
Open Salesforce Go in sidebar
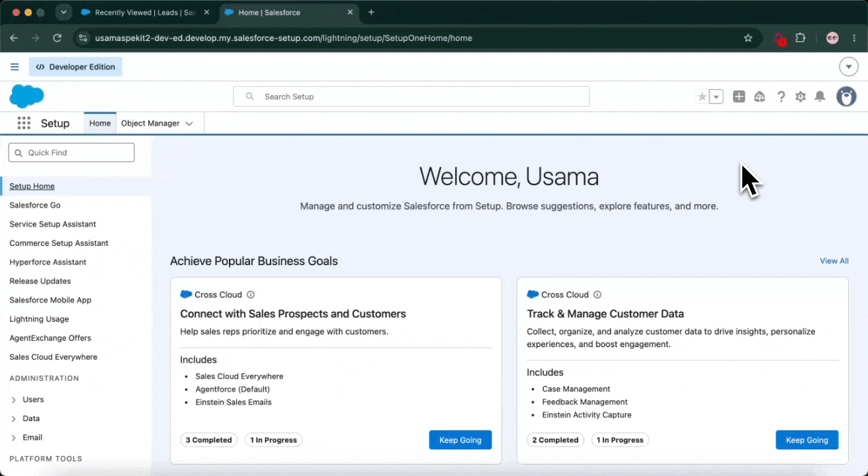35,206
